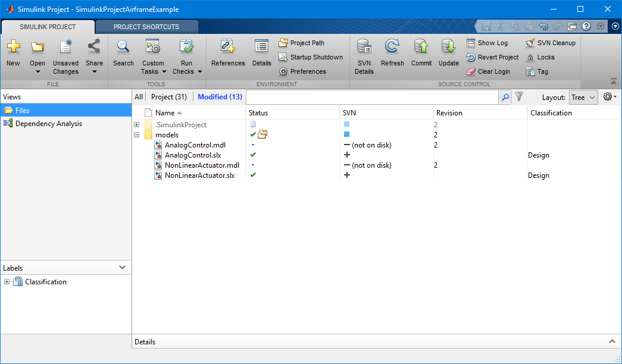Image resolution: width=622 pixels, height=364 pixels.
Task: Open the filter funnel options
Action: (519, 96)
